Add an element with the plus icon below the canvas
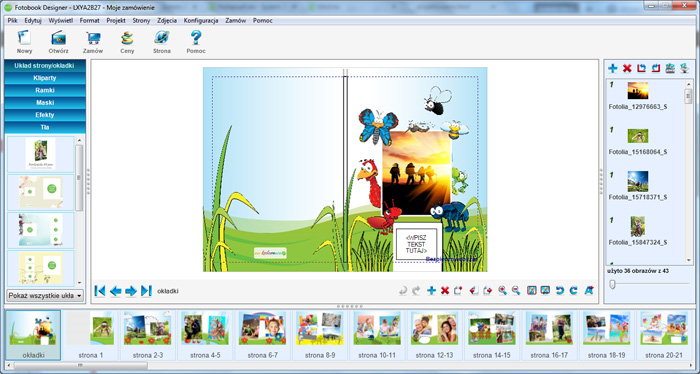700x374 pixels. point(431,291)
